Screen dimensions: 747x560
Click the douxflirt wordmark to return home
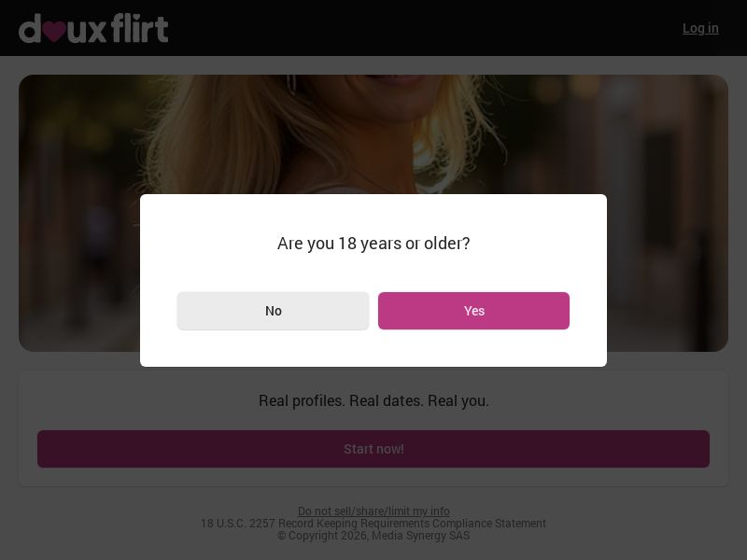(x=93, y=28)
